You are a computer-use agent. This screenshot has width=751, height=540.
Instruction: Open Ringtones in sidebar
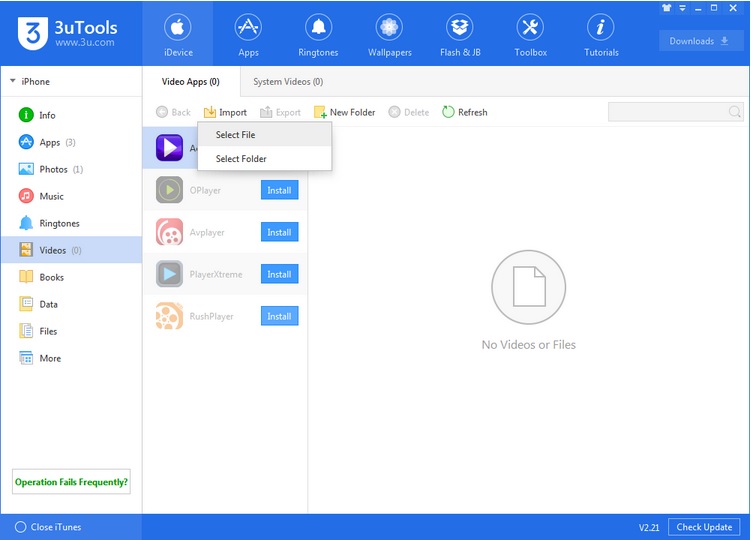coord(71,223)
